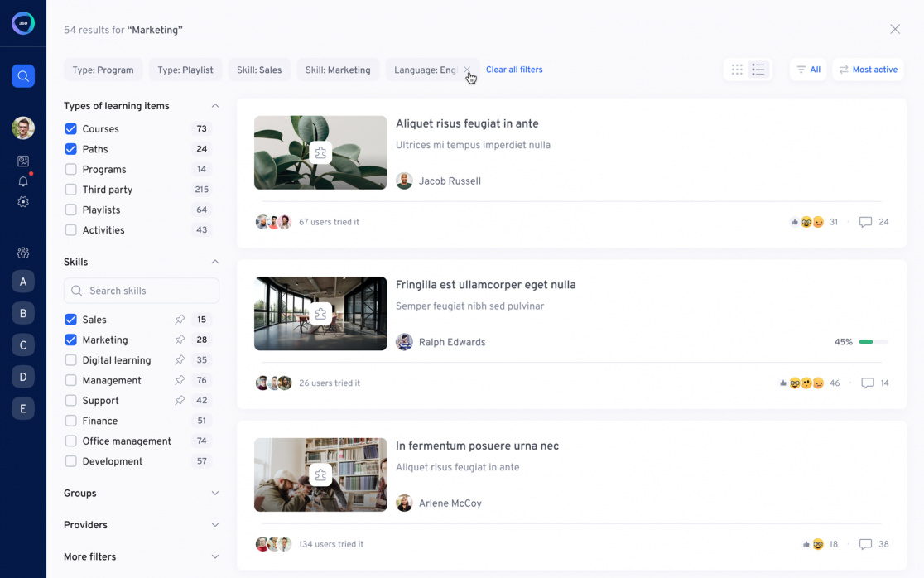Switch to grid view layout
924x578 pixels.
(737, 70)
